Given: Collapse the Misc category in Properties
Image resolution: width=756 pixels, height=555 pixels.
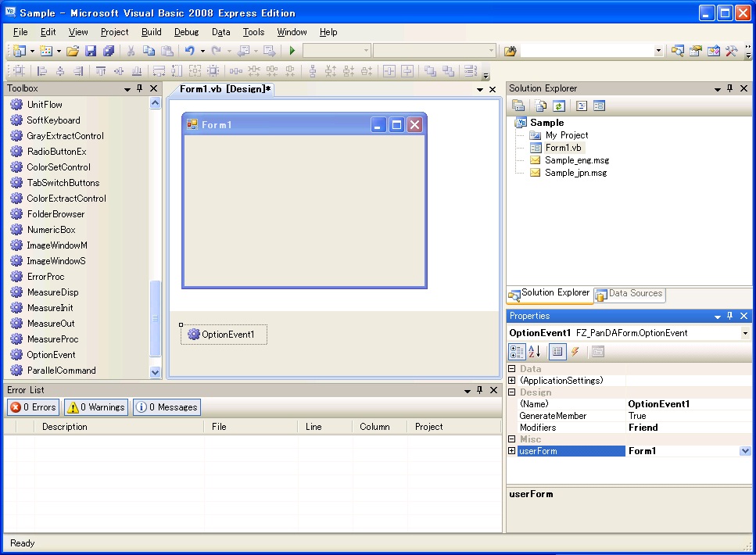Looking at the screenshot, I should point(512,439).
